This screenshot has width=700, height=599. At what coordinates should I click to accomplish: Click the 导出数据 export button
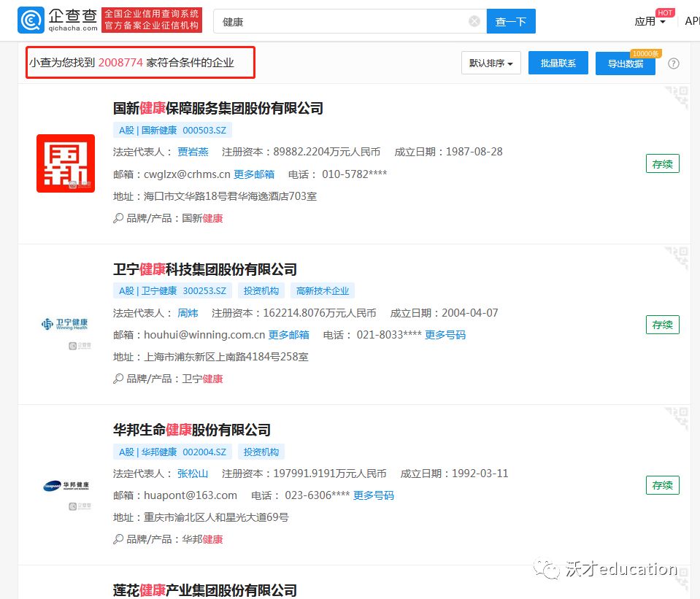626,63
